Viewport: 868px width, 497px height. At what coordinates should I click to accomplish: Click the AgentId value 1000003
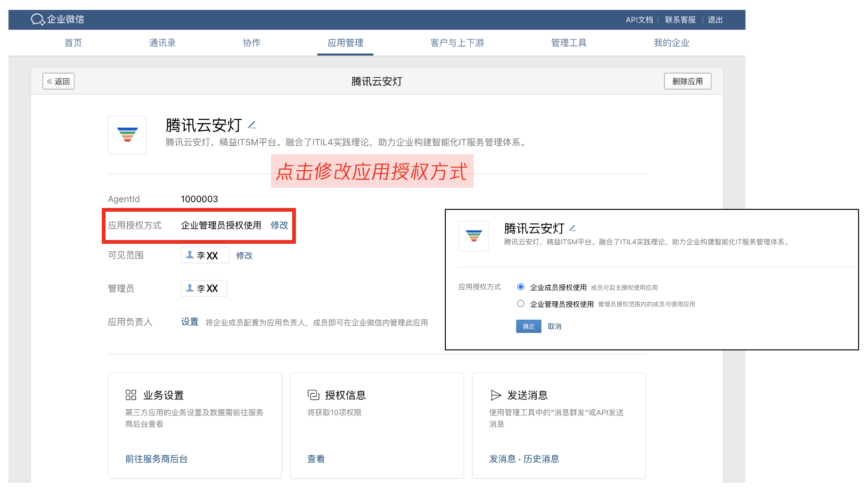point(199,199)
